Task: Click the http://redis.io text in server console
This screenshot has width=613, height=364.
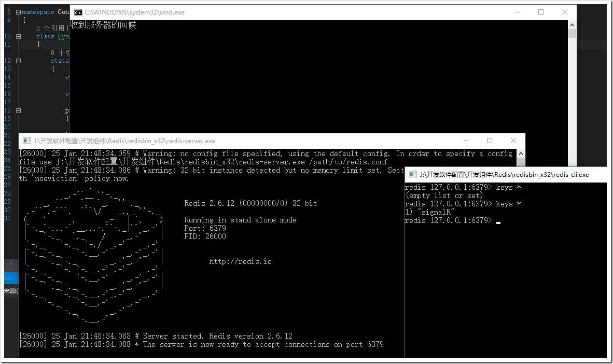Action: click(240, 261)
